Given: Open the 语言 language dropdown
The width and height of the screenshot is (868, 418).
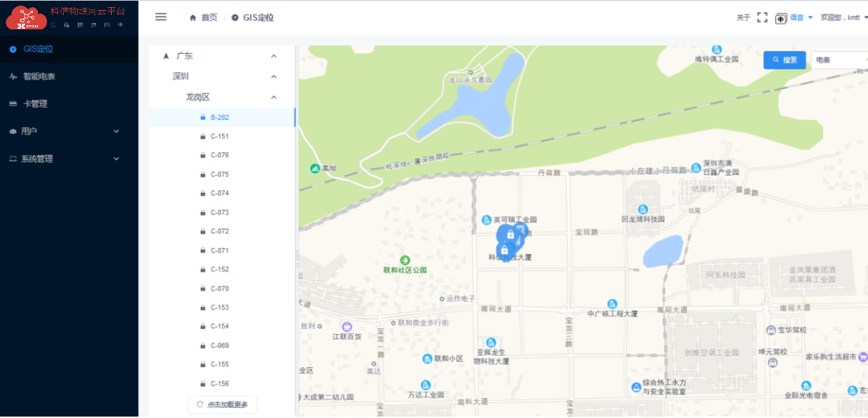Looking at the screenshot, I should click(x=801, y=18).
